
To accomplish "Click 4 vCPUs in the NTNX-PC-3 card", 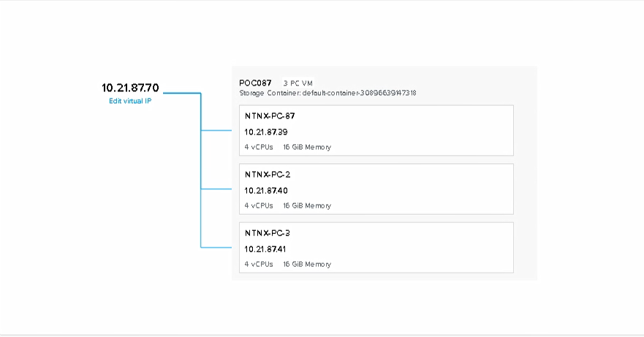I will [x=259, y=265].
